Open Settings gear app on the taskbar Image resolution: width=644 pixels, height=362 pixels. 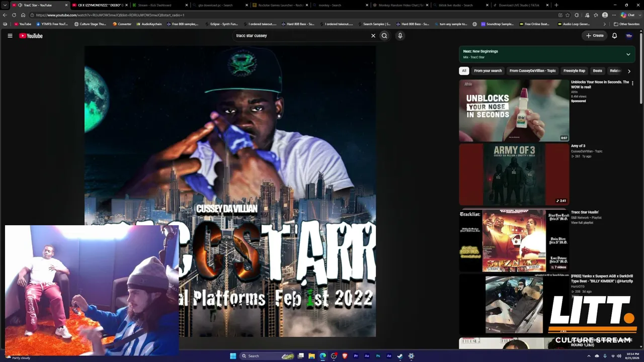pos(411,356)
